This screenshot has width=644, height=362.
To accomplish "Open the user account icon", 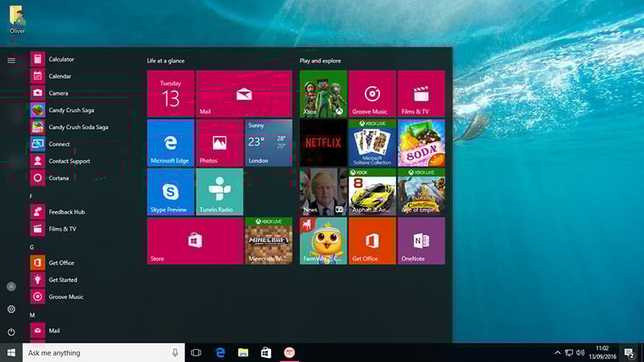I will tap(11, 286).
